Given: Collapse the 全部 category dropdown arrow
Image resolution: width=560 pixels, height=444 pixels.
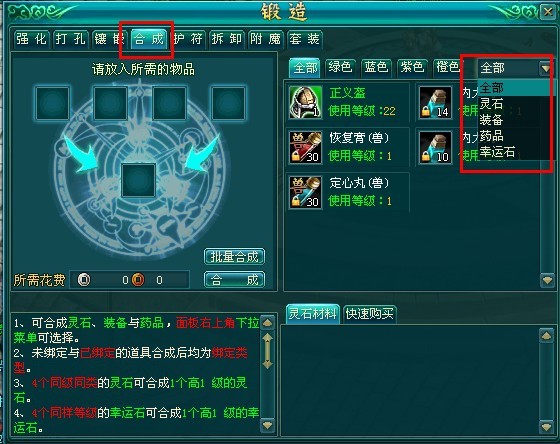Looking at the screenshot, I should [545, 68].
